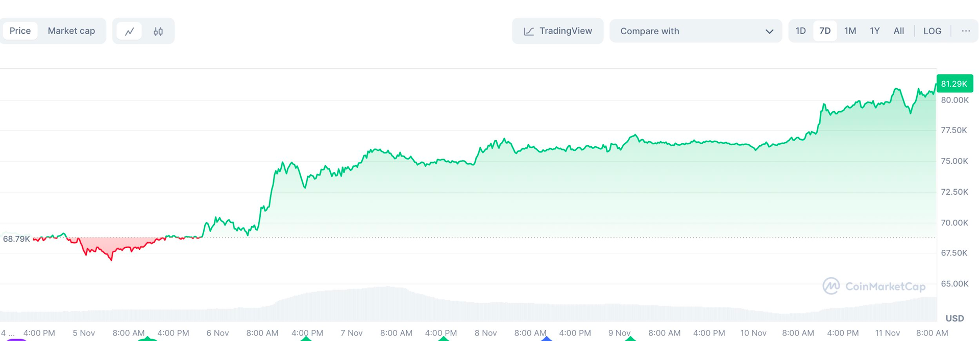This screenshot has height=341, width=980.
Task: Click the Compare with chevron arrow
Action: [769, 32]
